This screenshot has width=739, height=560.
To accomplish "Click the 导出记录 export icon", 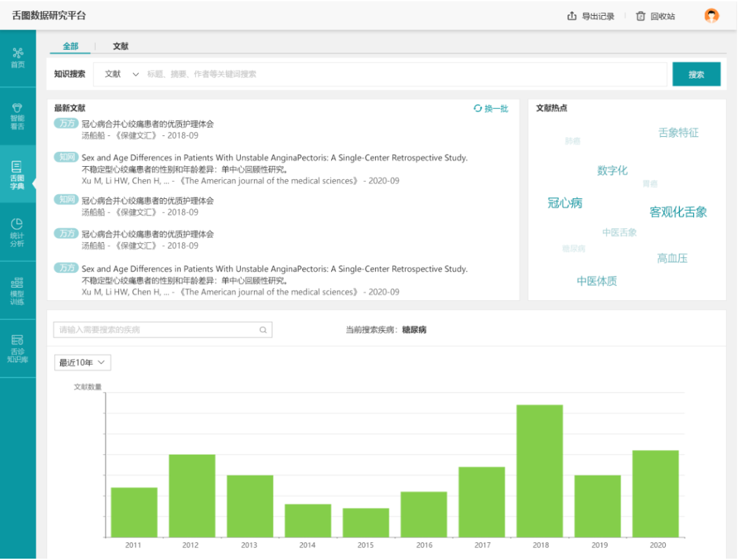I will (x=572, y=16).
